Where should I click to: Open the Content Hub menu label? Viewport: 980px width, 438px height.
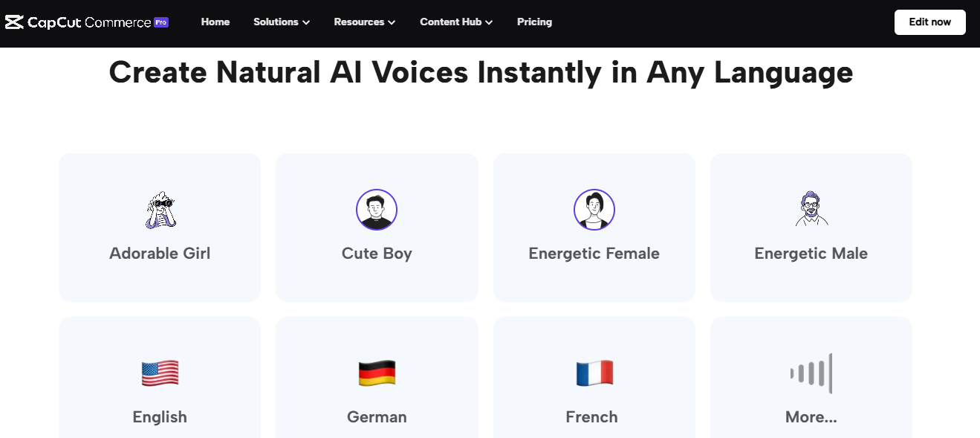point(451,22)
